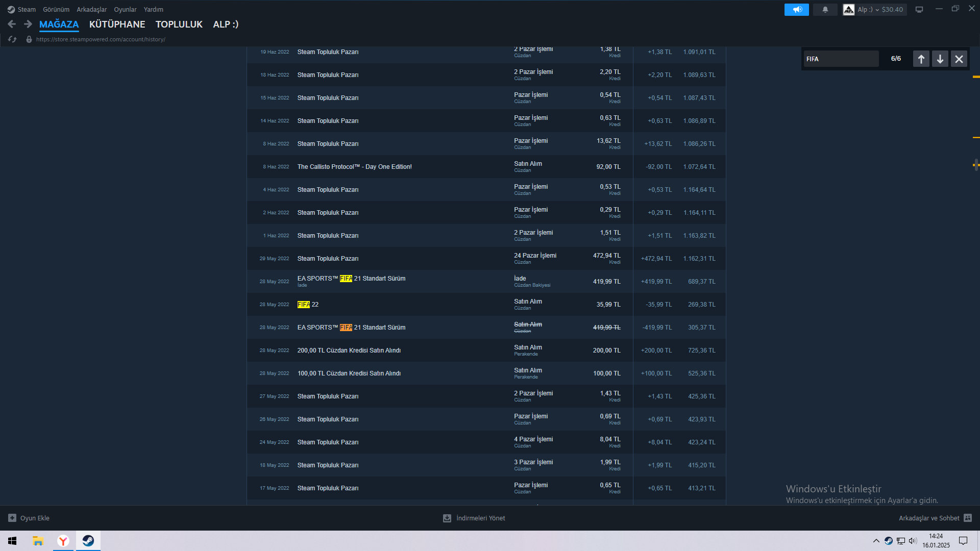Switch to the KÜTÜPHANE tab
The height and width of the screenshot is (551, 980).
117,24
